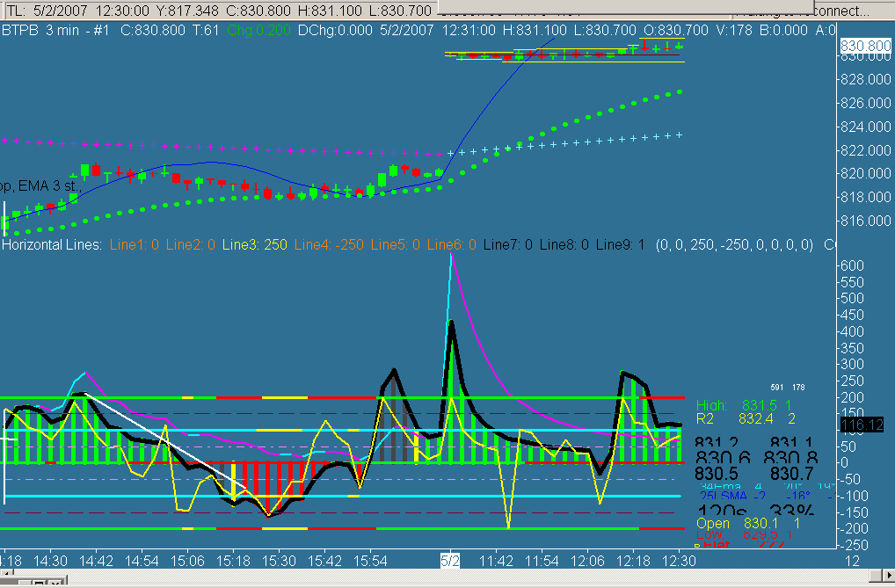Viewport: 895px width, 588px height.
Task: Click the 14:54 time axis label
Action: [142, 561]
